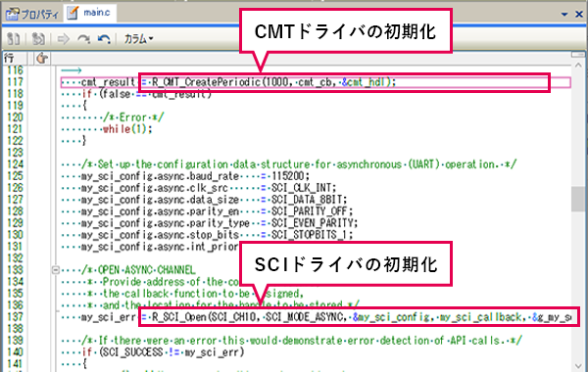This screenshot has height=372, width=588.
Task: Click the first toolbar icon left of カラム
Action: 14,38
